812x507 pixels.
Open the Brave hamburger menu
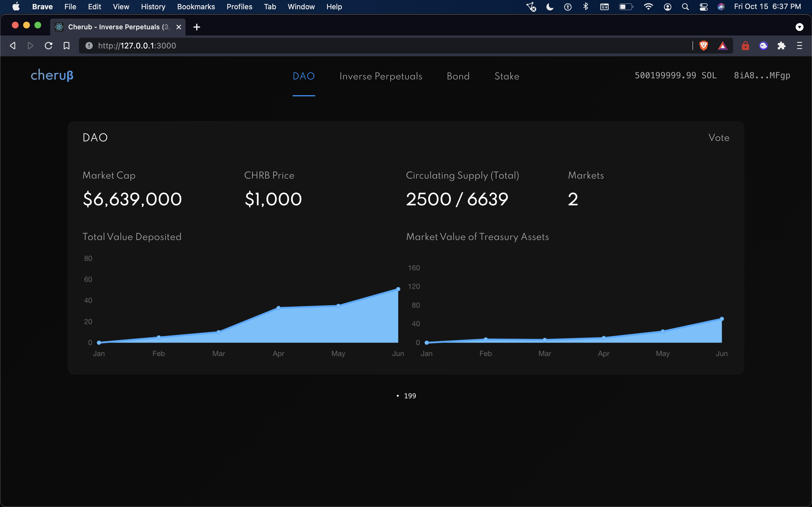point(799,46)
